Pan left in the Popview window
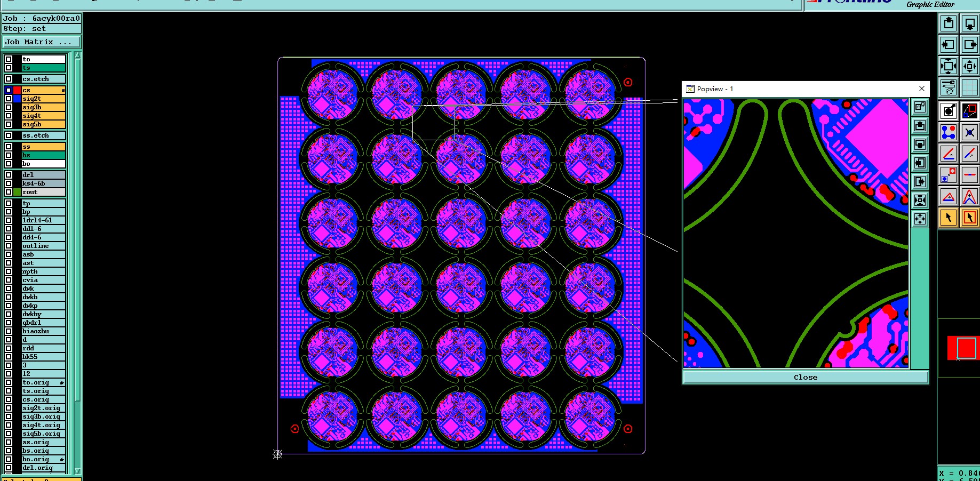 click(920, 163)
